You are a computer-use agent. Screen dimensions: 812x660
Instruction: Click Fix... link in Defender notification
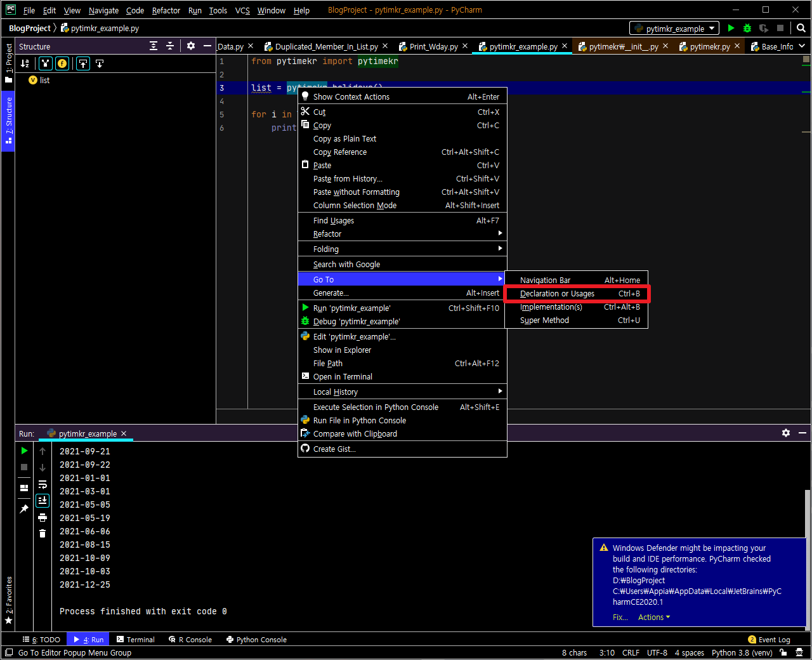click(620, 617)
